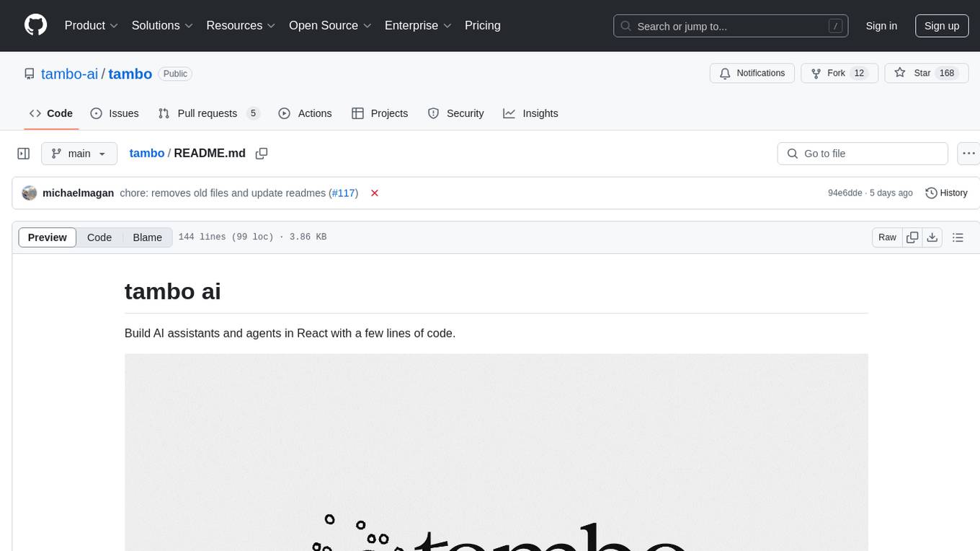Viewport: 980px width, 551px height.
Task: Expand the Enterprise menu
Action: coord(418,25)
